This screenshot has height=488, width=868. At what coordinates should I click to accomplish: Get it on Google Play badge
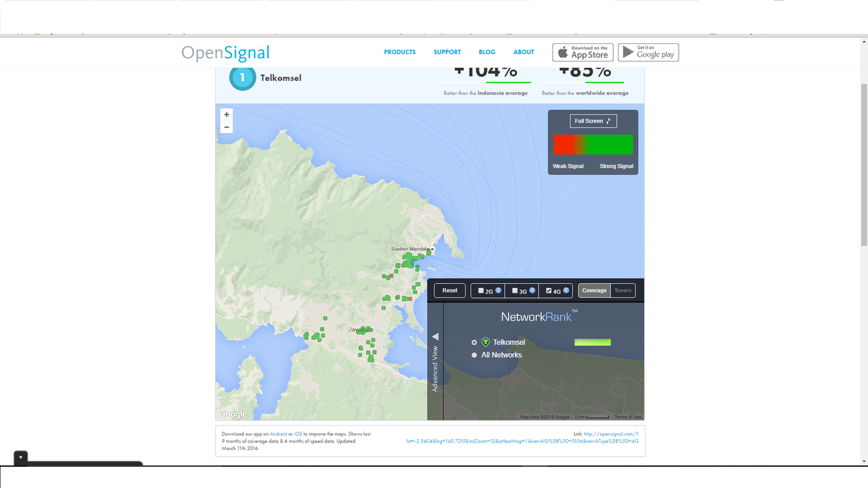[648, 52]
